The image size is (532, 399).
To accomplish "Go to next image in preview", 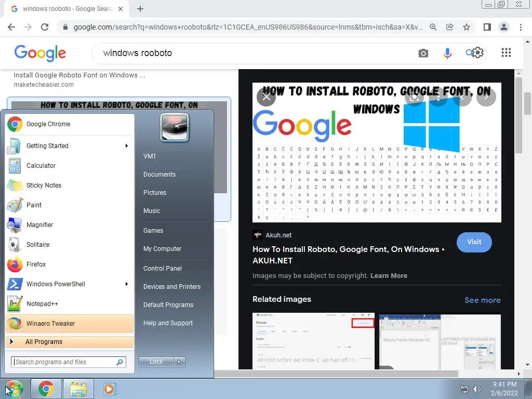I will [x=486, y=97].
